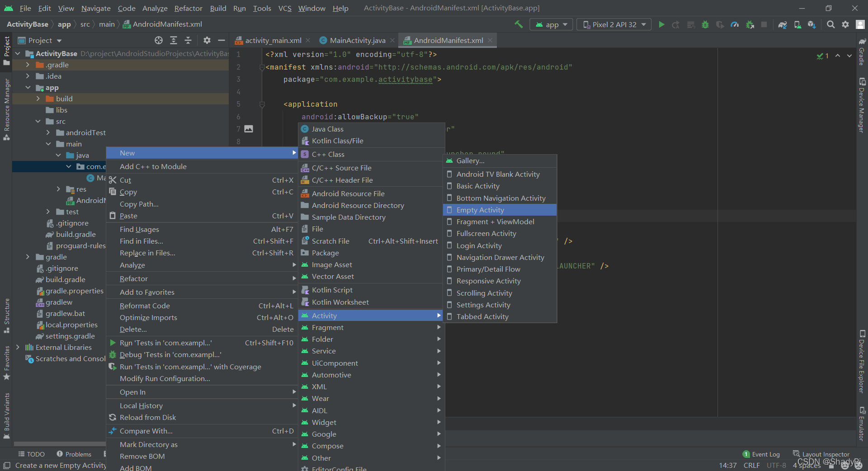Click the account avatar icon
The image size is (868, 471).
pos(860,24)
